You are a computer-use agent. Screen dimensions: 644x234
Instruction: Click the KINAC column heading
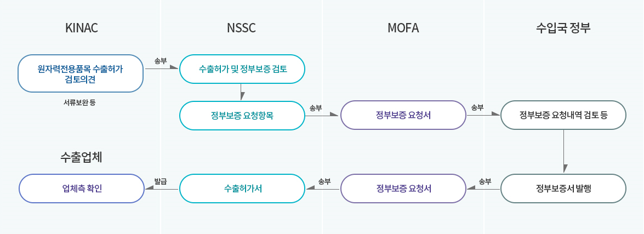(82, 28)
